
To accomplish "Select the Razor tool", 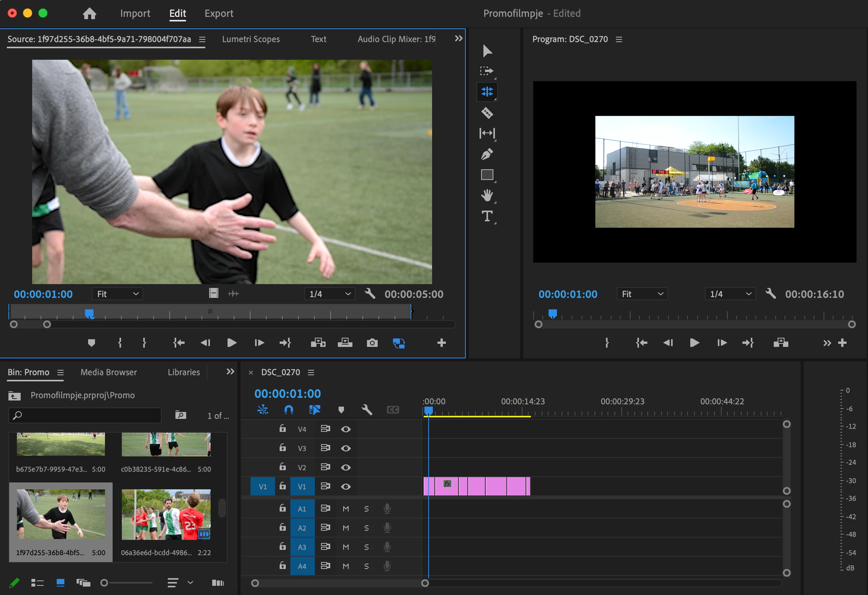I will click(x=487, y=113).
